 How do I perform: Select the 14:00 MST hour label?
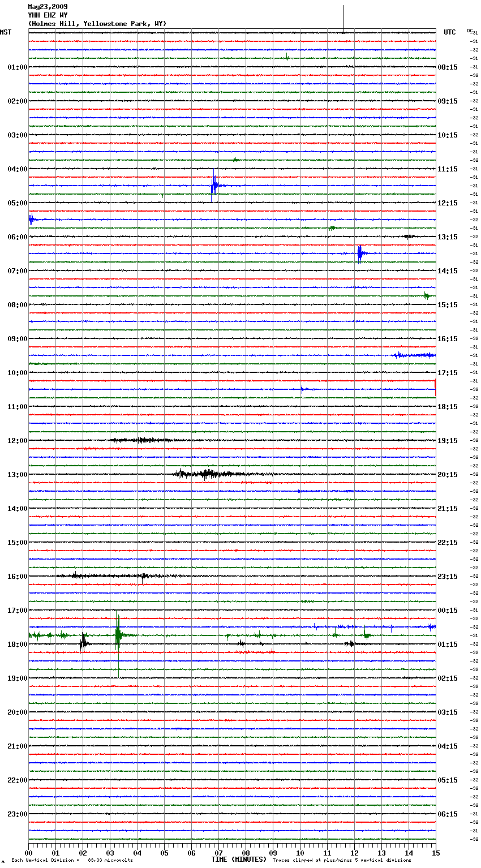tap(17, 509)
